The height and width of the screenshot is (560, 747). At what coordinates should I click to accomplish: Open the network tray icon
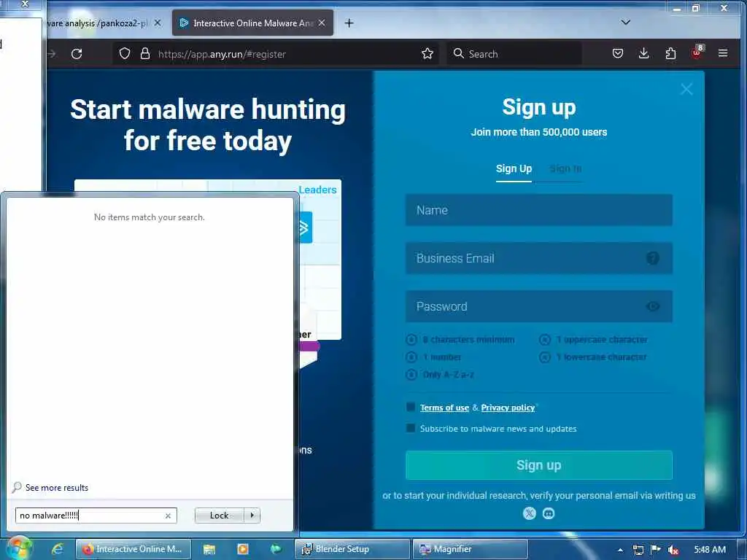(638, 550)
